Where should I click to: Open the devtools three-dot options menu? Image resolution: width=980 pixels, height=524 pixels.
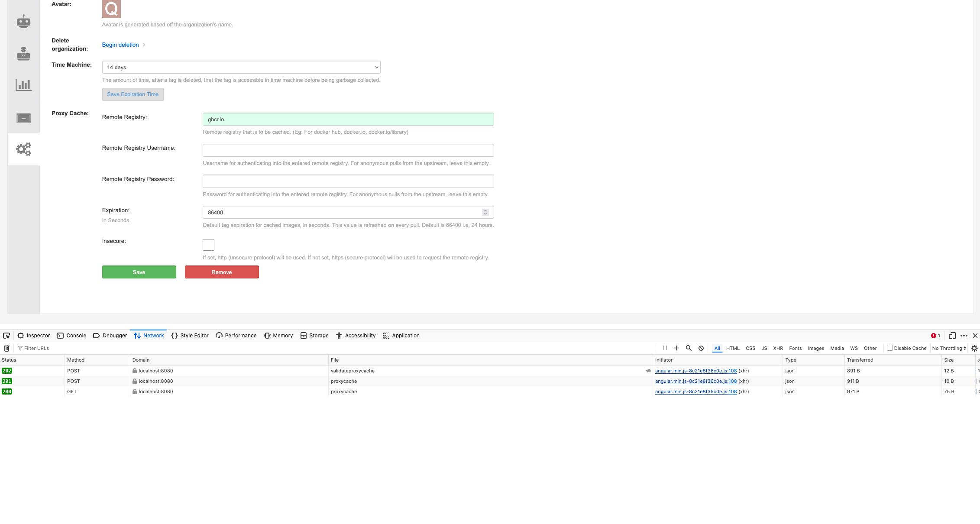pos(964,336)
